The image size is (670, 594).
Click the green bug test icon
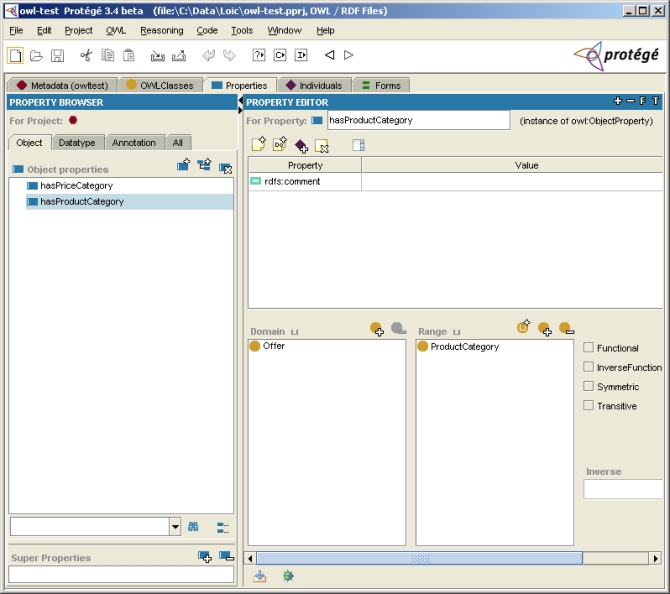pyautogui.click(x=288, y=576)
